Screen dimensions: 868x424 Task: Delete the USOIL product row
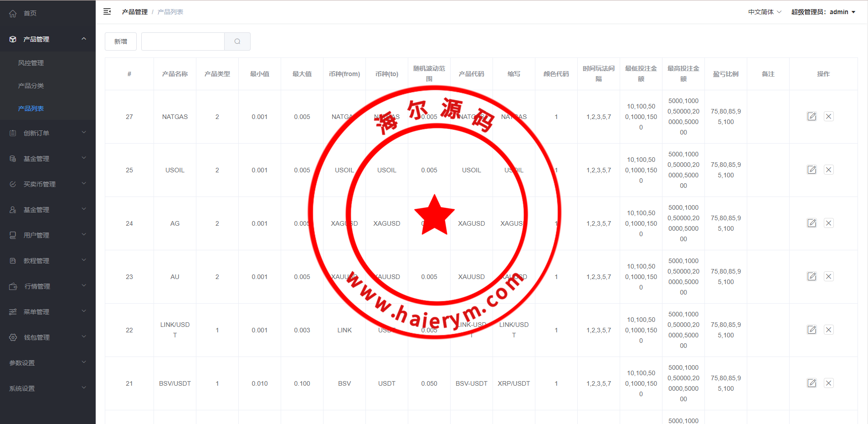point(828,170)
